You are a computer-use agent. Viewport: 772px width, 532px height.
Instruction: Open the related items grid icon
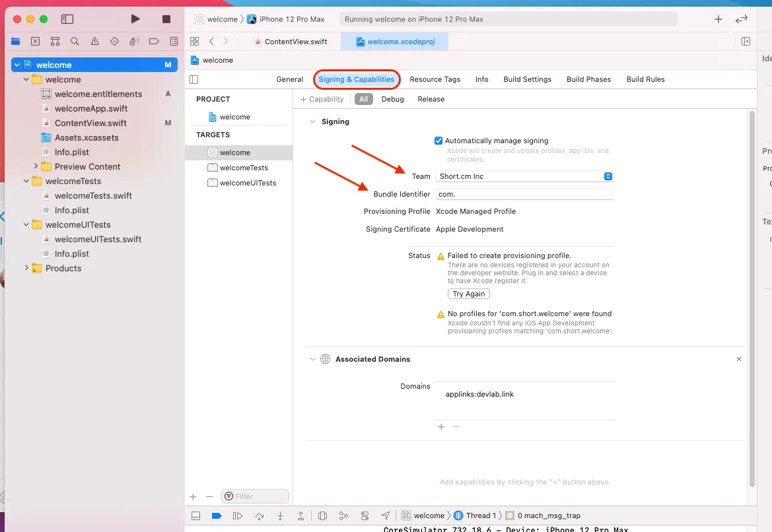[x=194, y=42]
